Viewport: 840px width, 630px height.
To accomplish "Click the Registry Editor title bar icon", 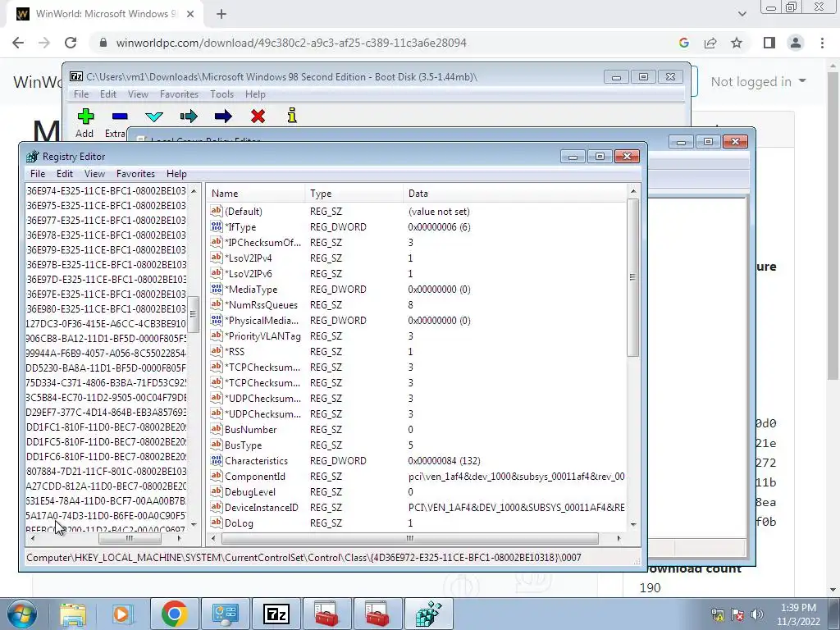I will coord(33,157).
